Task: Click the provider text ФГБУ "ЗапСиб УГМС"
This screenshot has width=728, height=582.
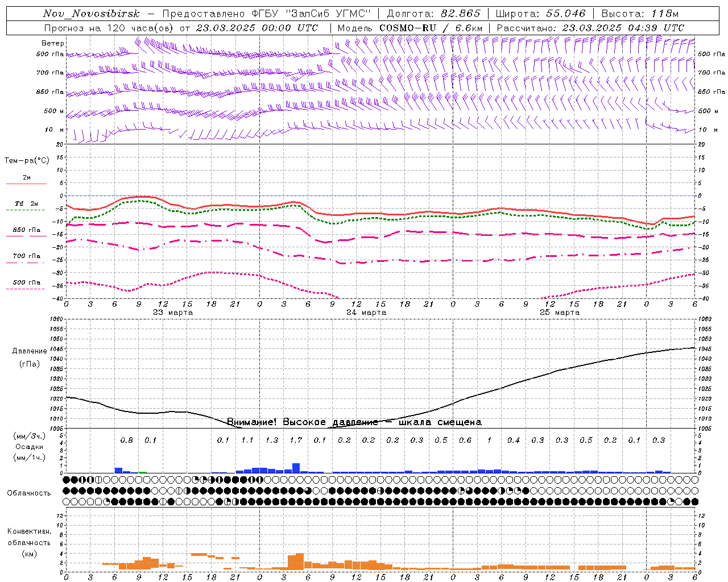Action: point(311,14)
